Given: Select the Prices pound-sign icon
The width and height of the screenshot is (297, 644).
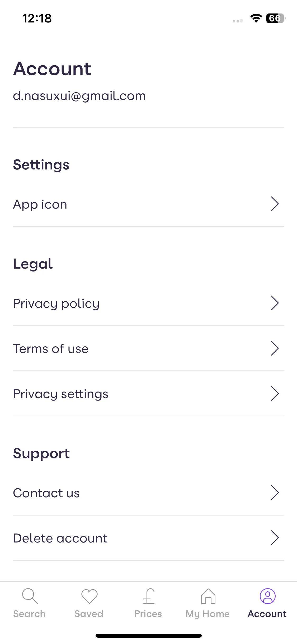Looking at the screenshot, I should [x=149, y=596].
